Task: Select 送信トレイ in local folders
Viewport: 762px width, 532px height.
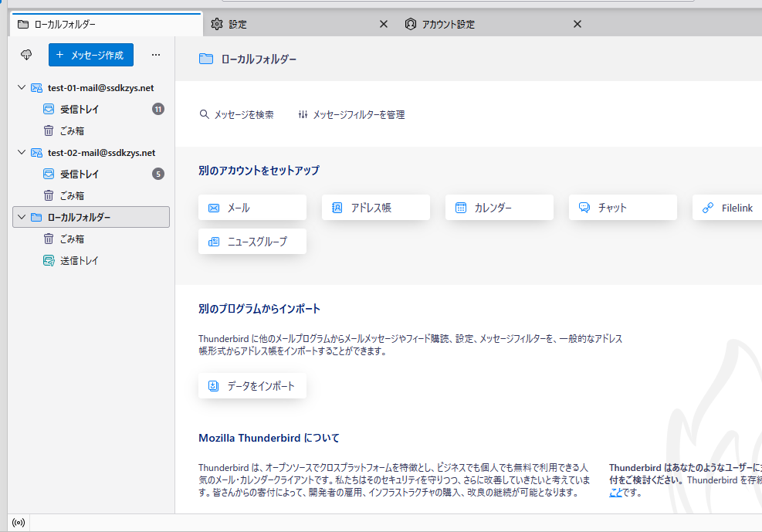Action: pos(80,261)
